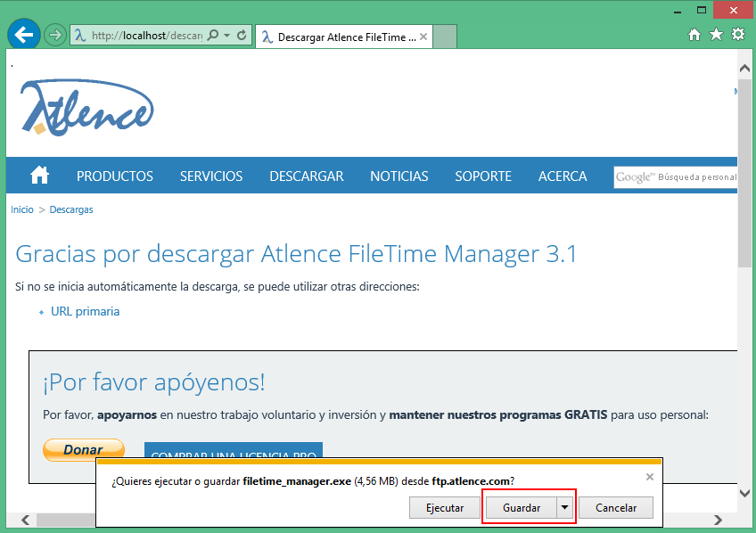Go back with the browser back arrow
This screenshot has width=756, height=533.
point(23,34)
